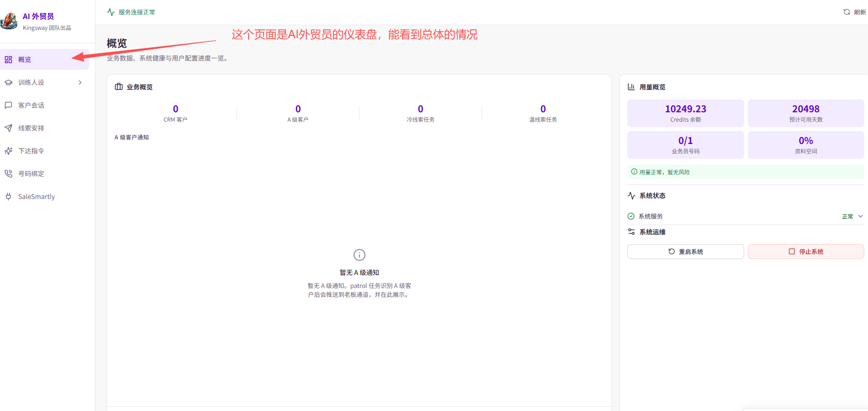Click the A 级客户 count
The width and height of the screenshot is (868, 411).
(x=298, y=109)
